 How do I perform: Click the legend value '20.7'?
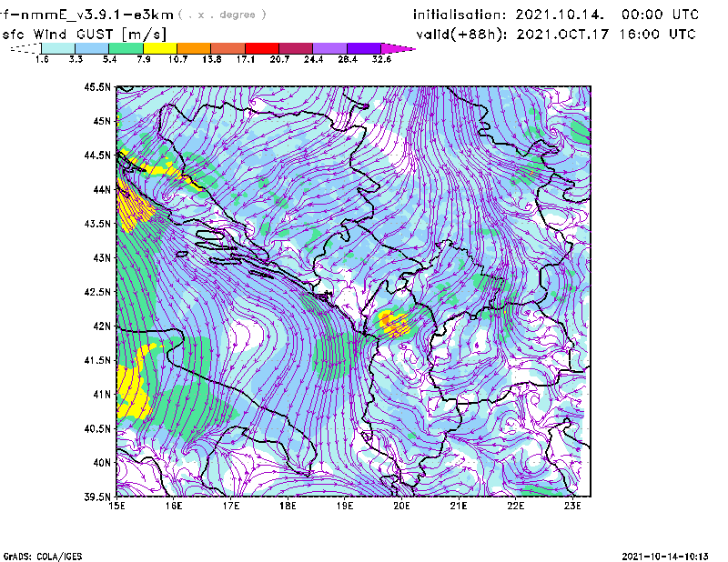click(279, 59)
